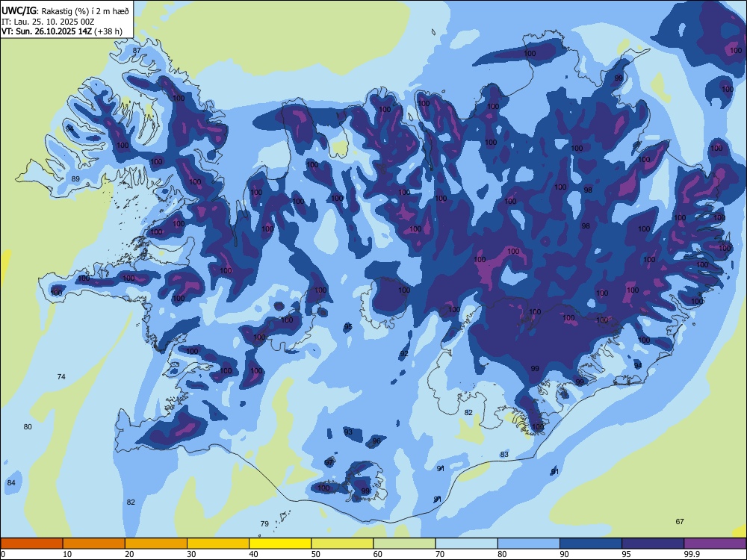Viewport: 747px width, 560px height.
Task: Click the purple legend swatch above 99.9
Action: 715,544
